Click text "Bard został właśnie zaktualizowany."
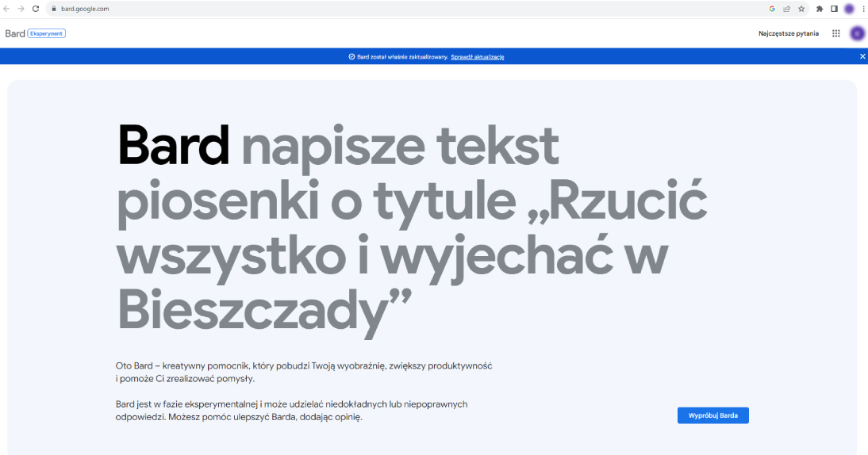 pos(402,57)
